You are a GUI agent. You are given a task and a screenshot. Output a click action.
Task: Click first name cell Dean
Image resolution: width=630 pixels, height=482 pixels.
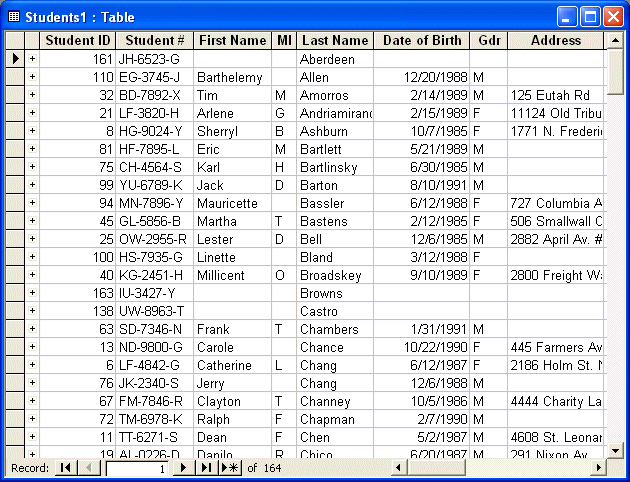coord(233,437)
